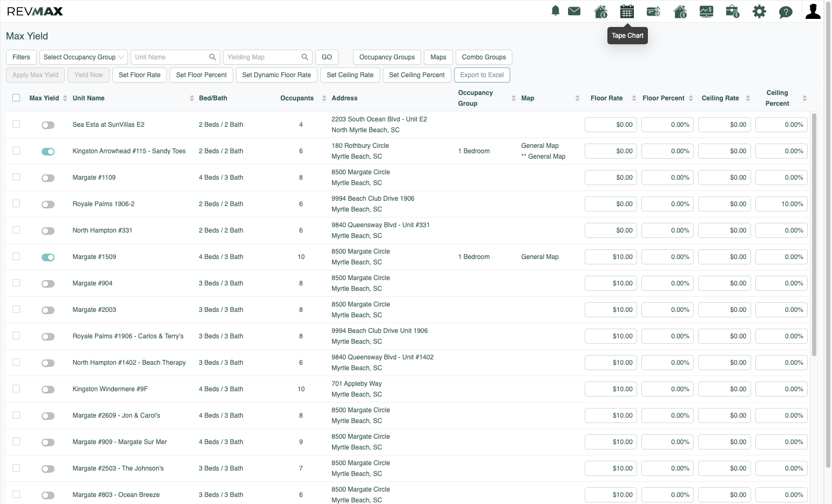
Task: Click the GO button
Action: point(327,57)
